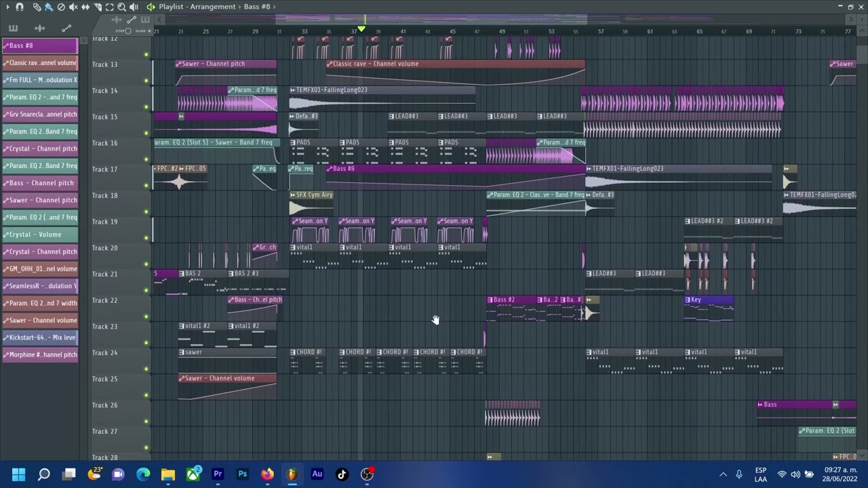This screenshot has width=868, height=488.
Task: Click the Track 24 header label
Action: (x=104, y=353)
